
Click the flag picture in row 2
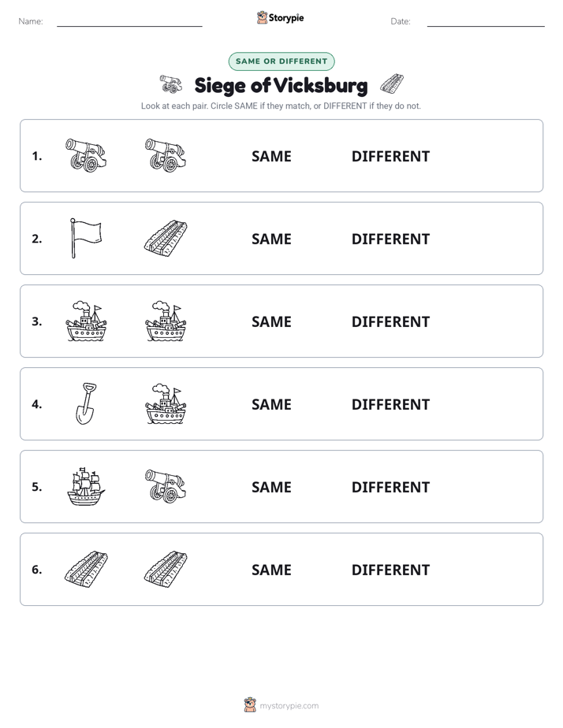pos(86,238)
